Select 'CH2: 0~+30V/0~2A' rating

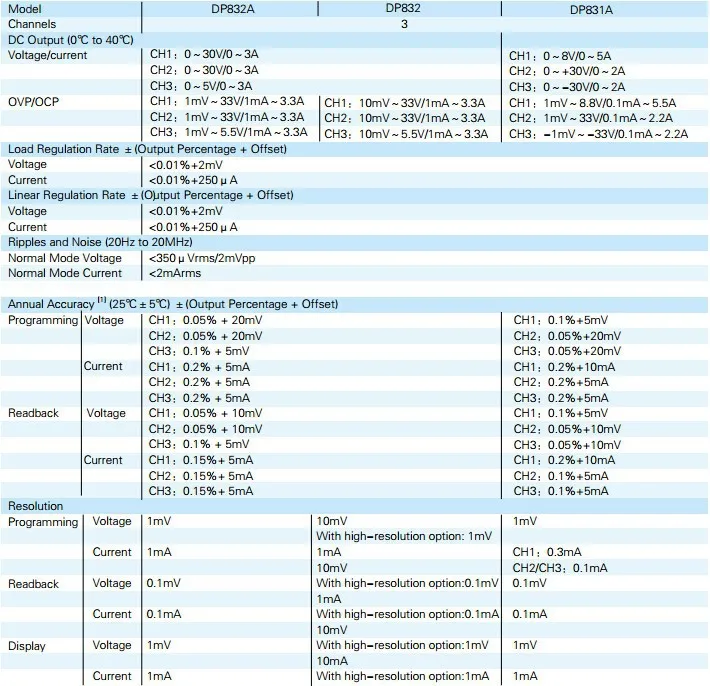click(567, 71)
